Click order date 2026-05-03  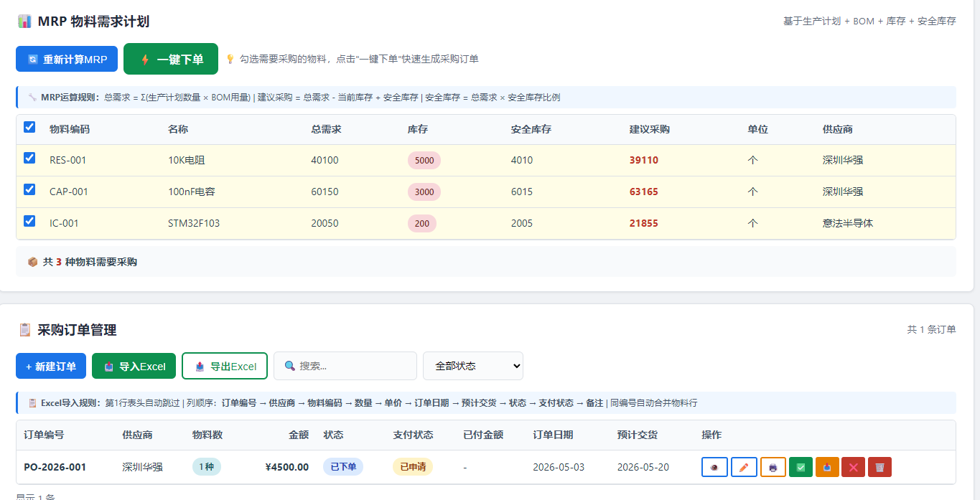tap(559, 467)
